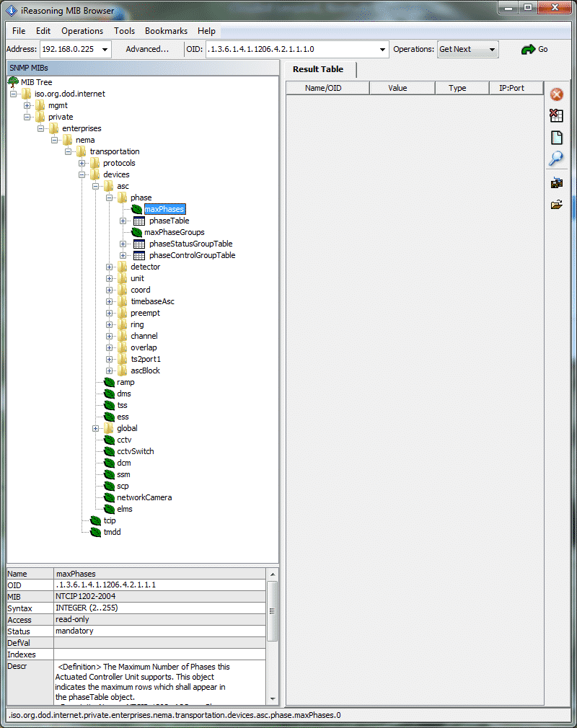Click the red Stop icon in side toolbar

[x=556, y=94]
